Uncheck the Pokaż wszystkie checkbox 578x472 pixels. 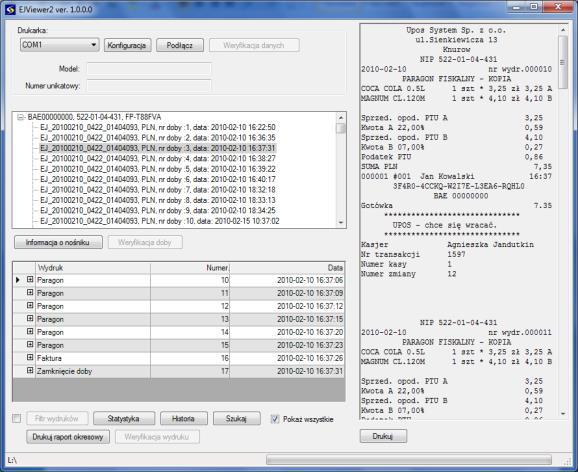tap(275, 419)
